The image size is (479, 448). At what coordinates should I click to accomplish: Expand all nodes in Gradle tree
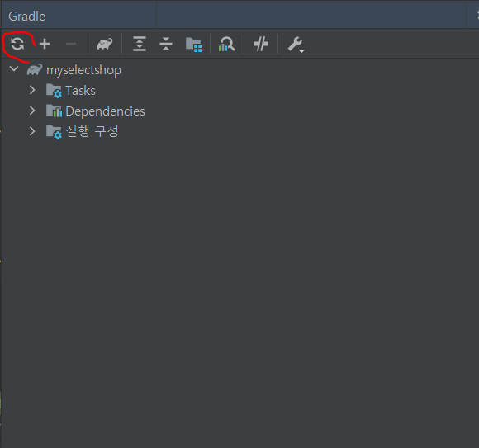[x=140, y=44]
